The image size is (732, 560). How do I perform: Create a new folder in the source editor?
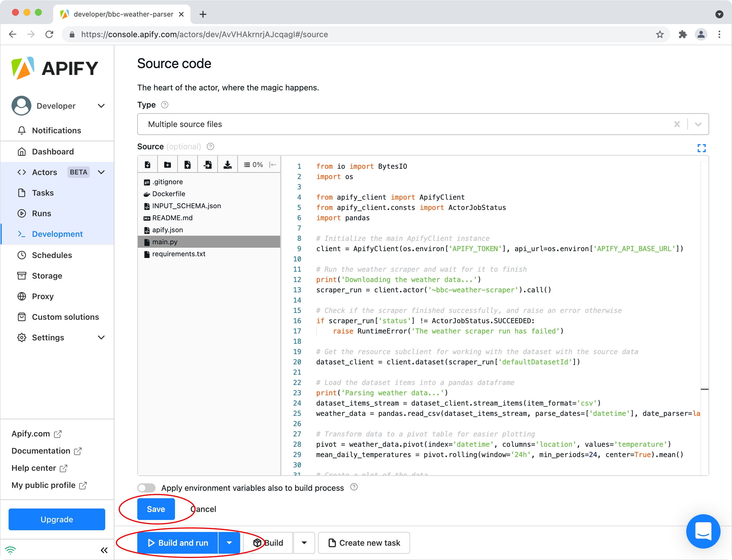pos(168,164)
